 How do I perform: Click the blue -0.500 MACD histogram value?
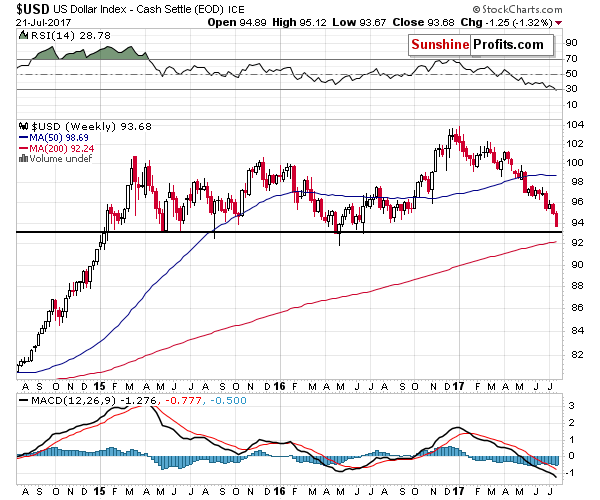[x=228, y=401]
